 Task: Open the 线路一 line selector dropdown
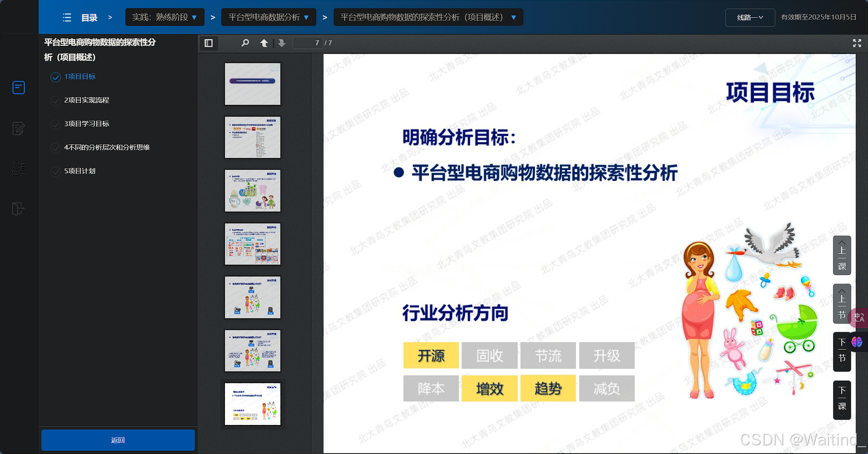point(750,18)
